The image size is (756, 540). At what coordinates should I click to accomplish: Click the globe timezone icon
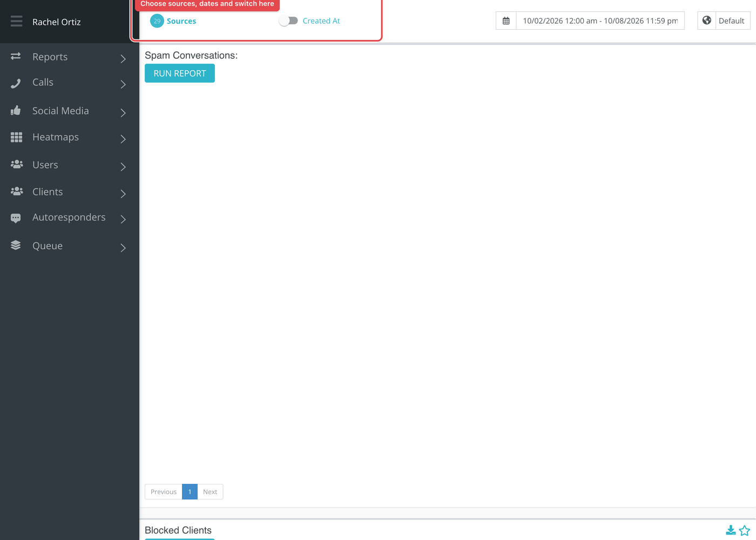coord(706,21)
